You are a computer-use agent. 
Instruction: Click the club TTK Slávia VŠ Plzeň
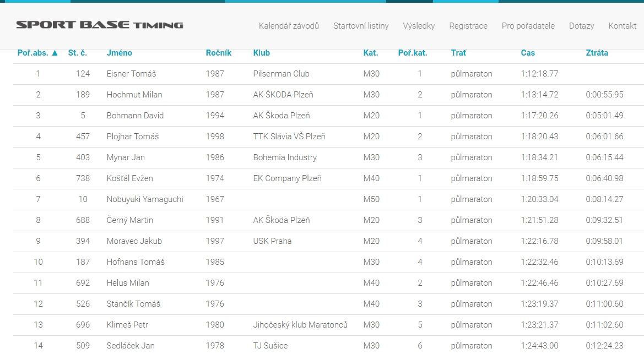click(x=289, y=137)
